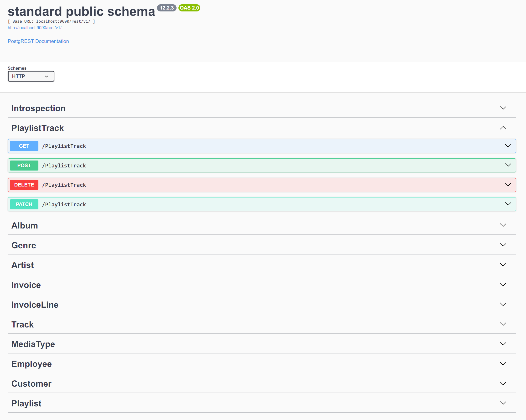Expand the Playlist section chevron
This screenshot has width=526, height=420.
coord(503,403)
